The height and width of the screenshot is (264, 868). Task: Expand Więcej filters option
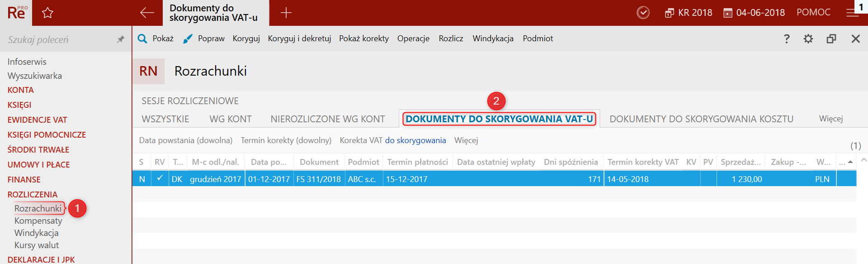[x=466, y=140]
